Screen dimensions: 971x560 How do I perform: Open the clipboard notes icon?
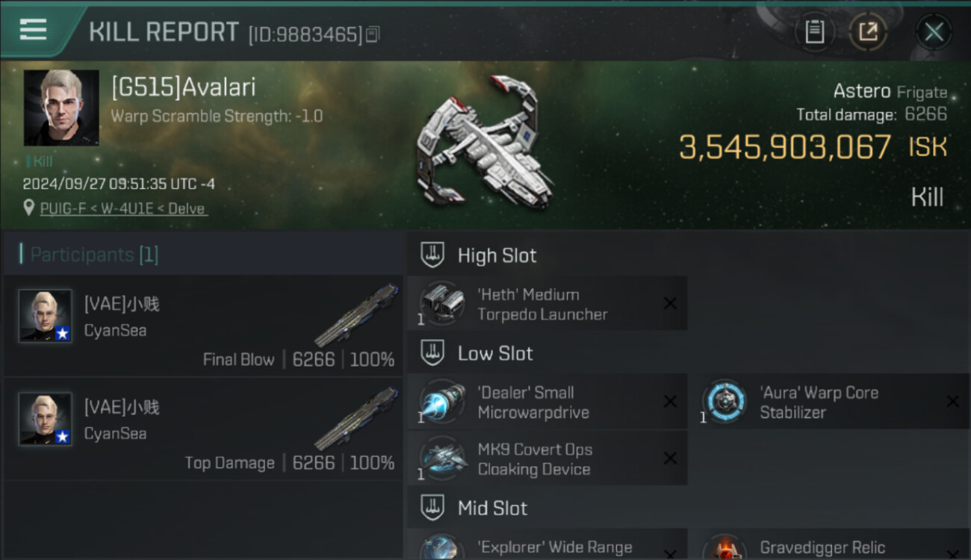[x=814, y=32]
